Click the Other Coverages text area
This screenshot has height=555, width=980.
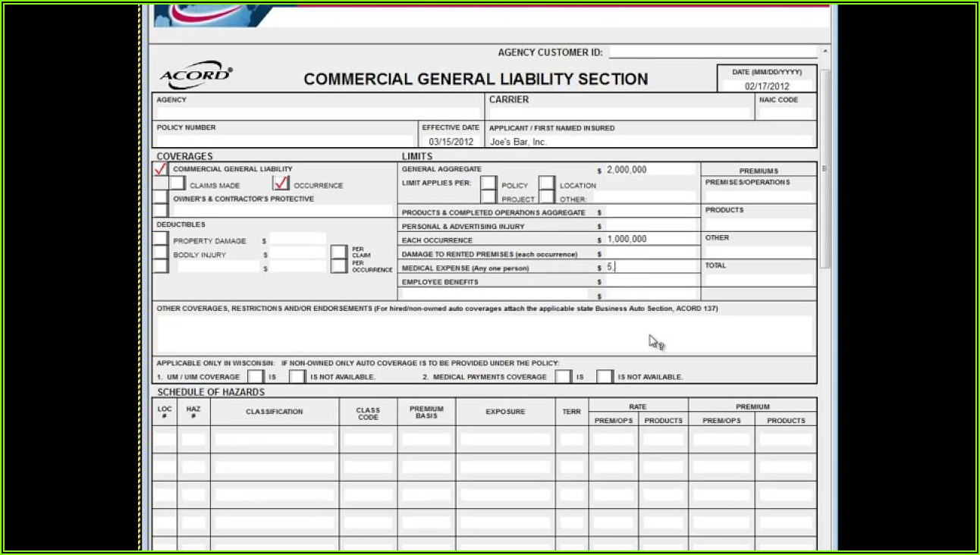(484, 334)
